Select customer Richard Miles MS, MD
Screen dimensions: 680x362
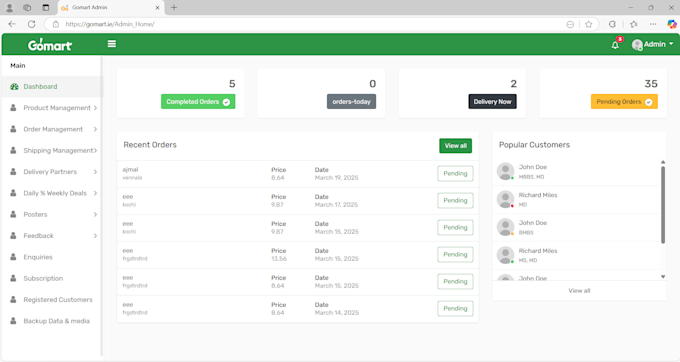click(x=576, y=255)
